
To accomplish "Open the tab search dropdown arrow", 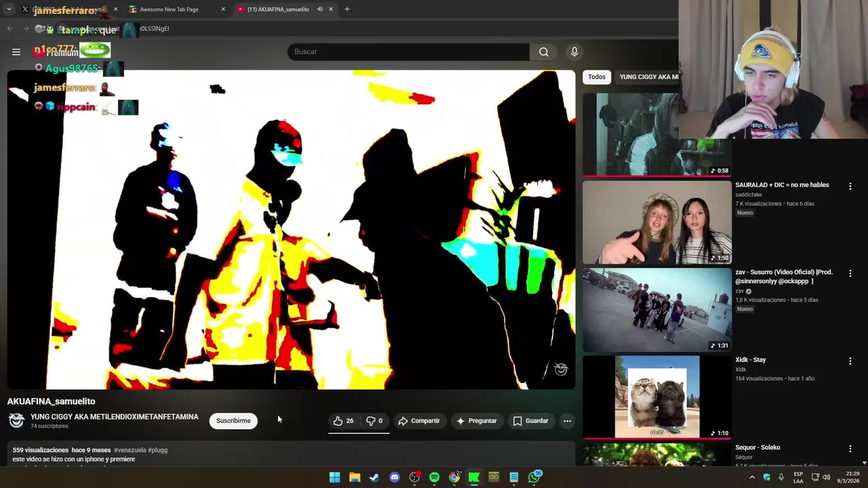I will pos(9,9).
